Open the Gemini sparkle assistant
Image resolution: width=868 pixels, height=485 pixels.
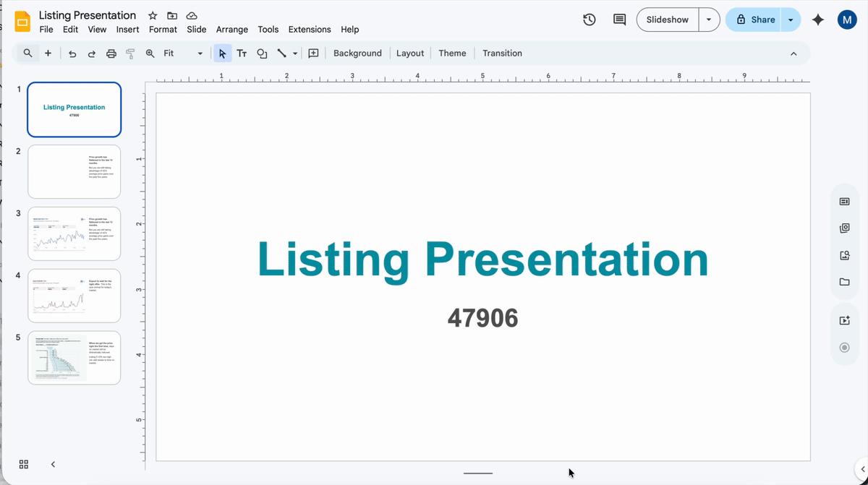(x=818, y=20)
